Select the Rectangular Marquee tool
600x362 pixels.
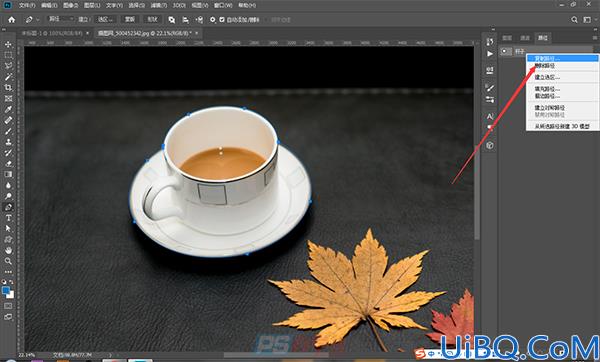8,55
